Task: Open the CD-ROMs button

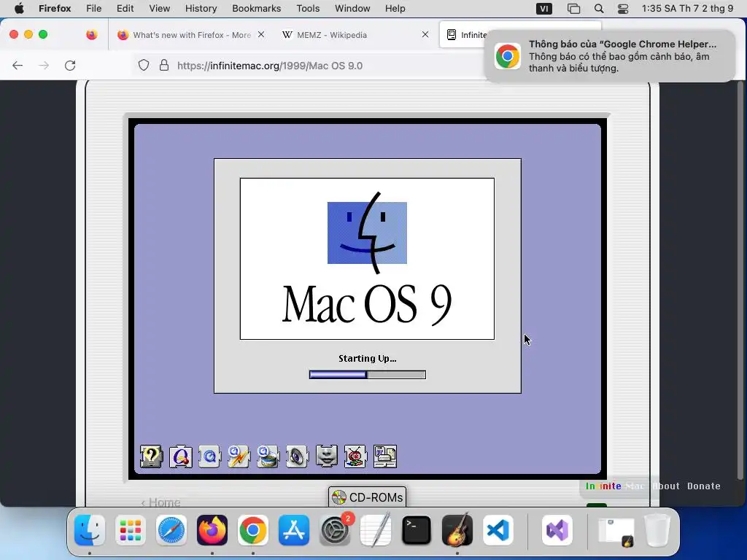Action: [x=367, y=497]
